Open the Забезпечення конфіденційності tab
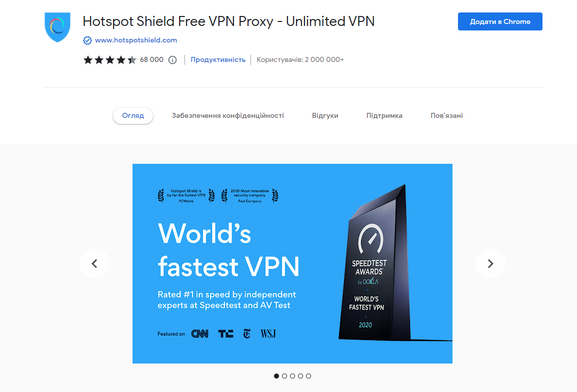Screen dimensions: 577x392 click(x=228, y=116)
